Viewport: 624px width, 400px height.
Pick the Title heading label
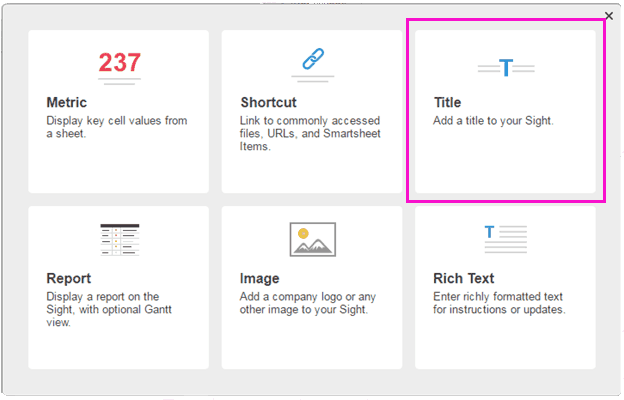coord(447,102)
